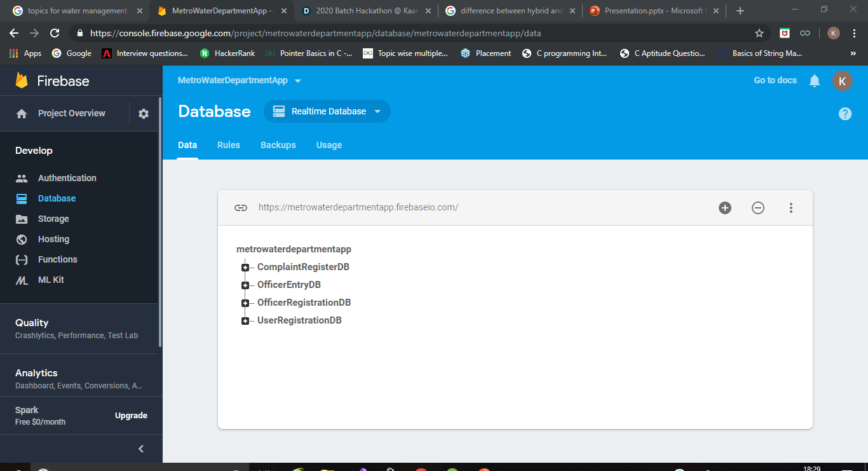Expand the OfficerRegistrationDB node
The width and height of the screenshot is (868, 471).
point(245,303)
